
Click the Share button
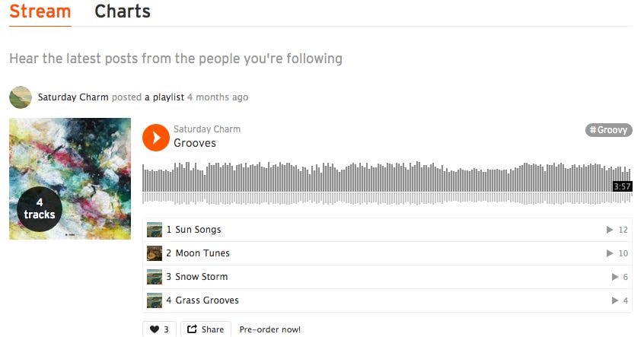coord(206,329)
